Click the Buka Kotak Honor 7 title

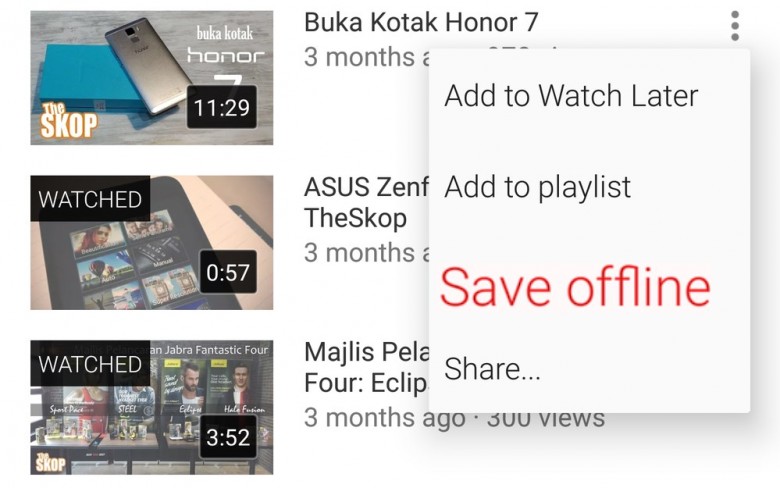[x=421, y=22]
